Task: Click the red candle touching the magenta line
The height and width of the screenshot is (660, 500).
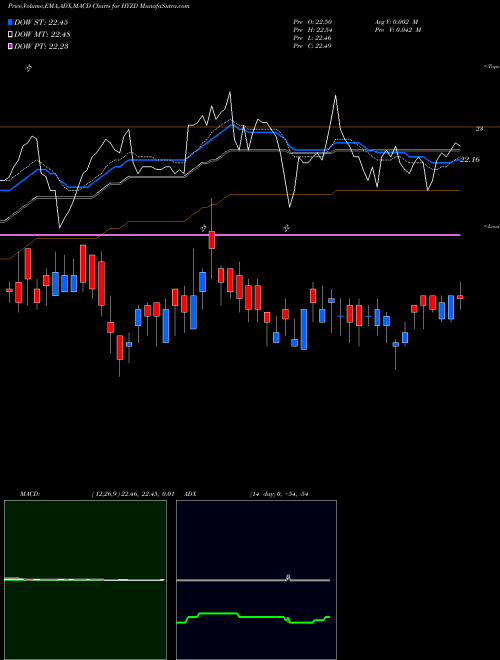Action: 212,240
